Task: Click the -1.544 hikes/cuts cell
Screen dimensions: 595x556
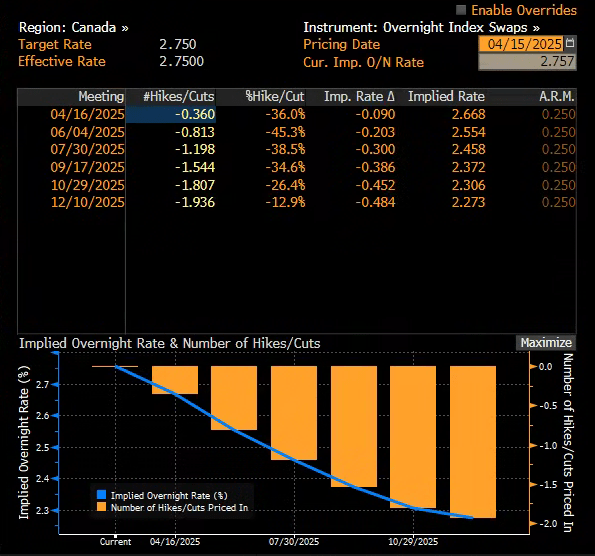Action: click(x=195, y=167)
